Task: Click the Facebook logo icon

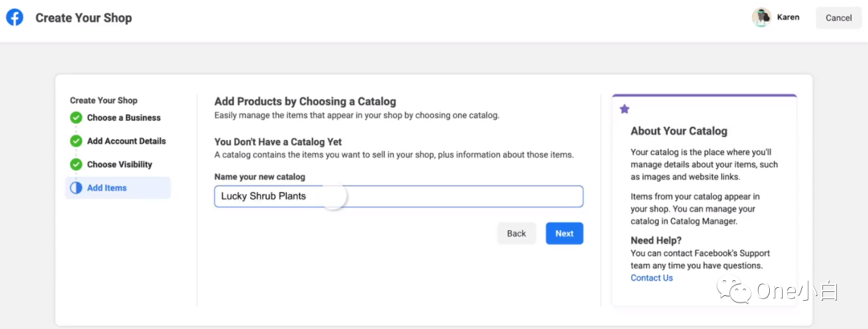Action: click(15, 17)
